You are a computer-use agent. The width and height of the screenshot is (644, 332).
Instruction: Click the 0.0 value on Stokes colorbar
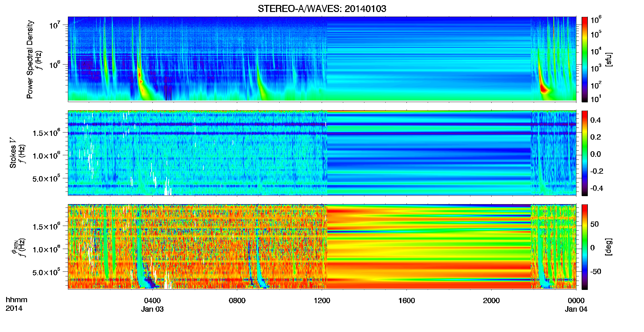595,154
